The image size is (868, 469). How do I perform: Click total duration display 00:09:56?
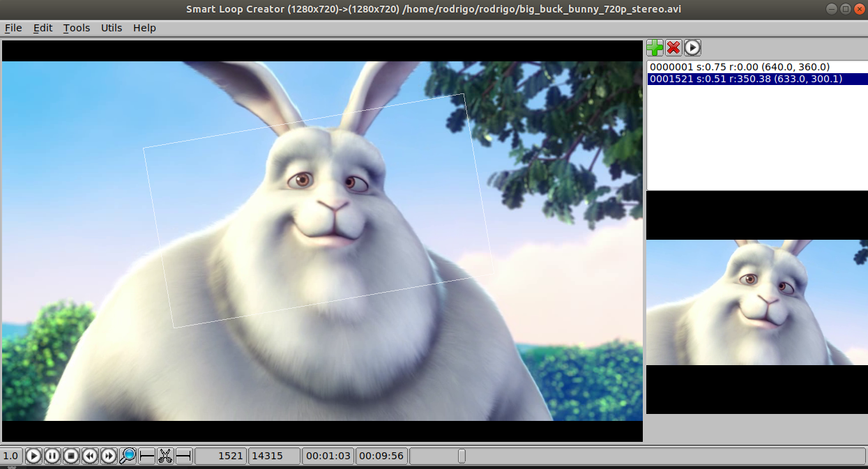[x=381, y=456]
